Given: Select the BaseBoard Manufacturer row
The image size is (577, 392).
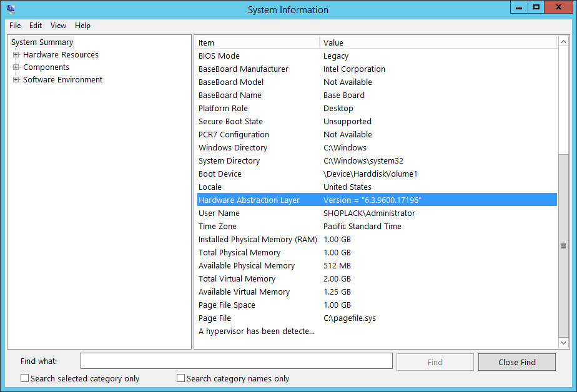Looking at the screenshot, I should tap(377, 69).
